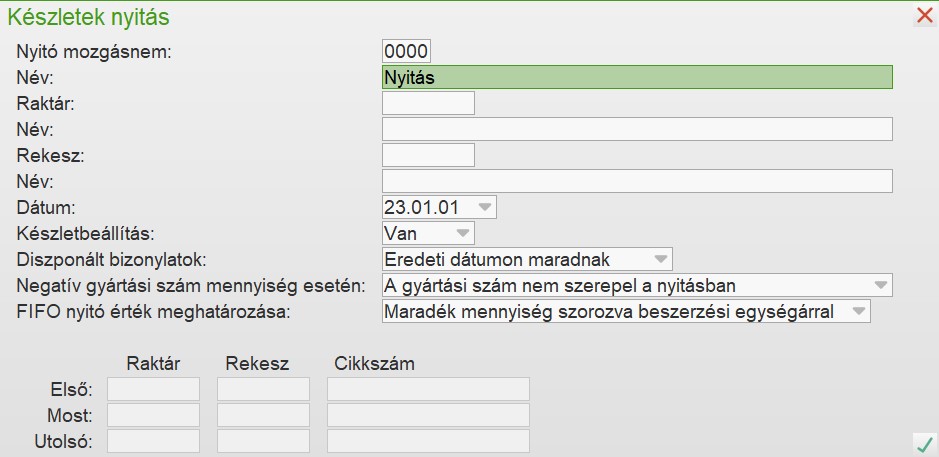
Task: Click the Rekesz code input field
Action: pyautogui.click(x=428, y=155)
